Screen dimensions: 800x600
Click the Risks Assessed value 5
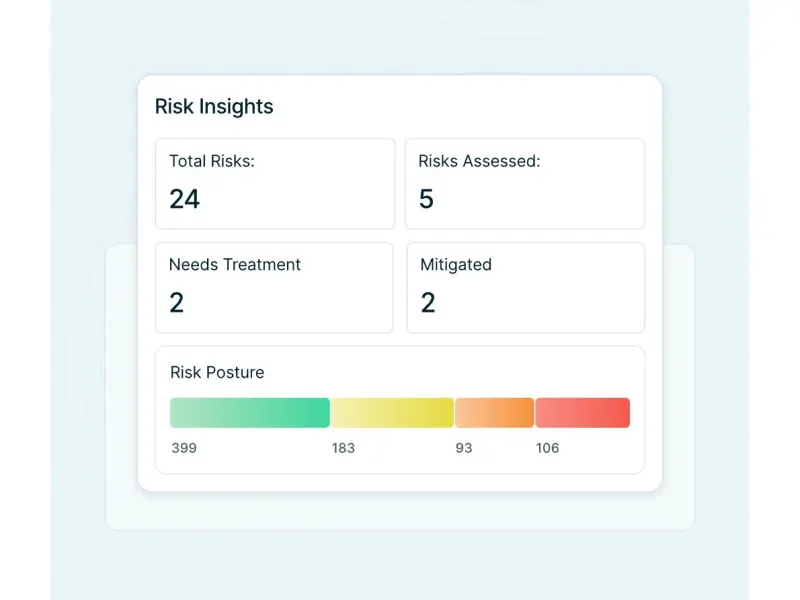pyautogui.click(x=426, y=199)
